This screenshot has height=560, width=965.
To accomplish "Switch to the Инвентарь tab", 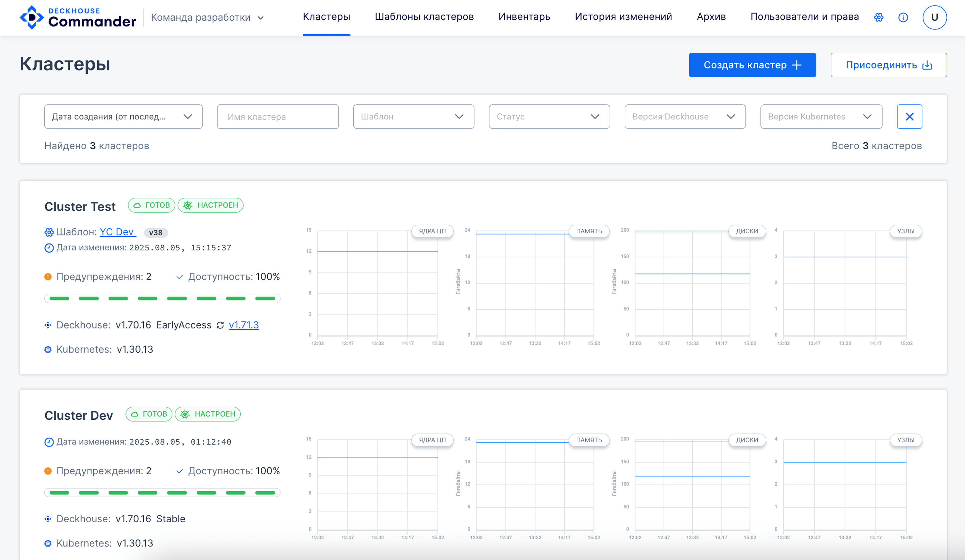I will pos(524,17).
